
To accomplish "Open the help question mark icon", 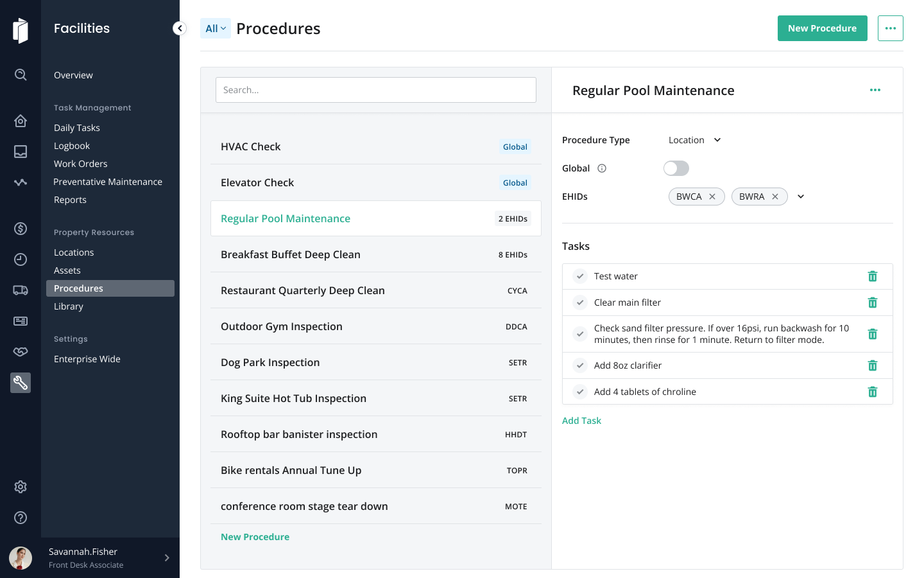I will click(21, 518).
